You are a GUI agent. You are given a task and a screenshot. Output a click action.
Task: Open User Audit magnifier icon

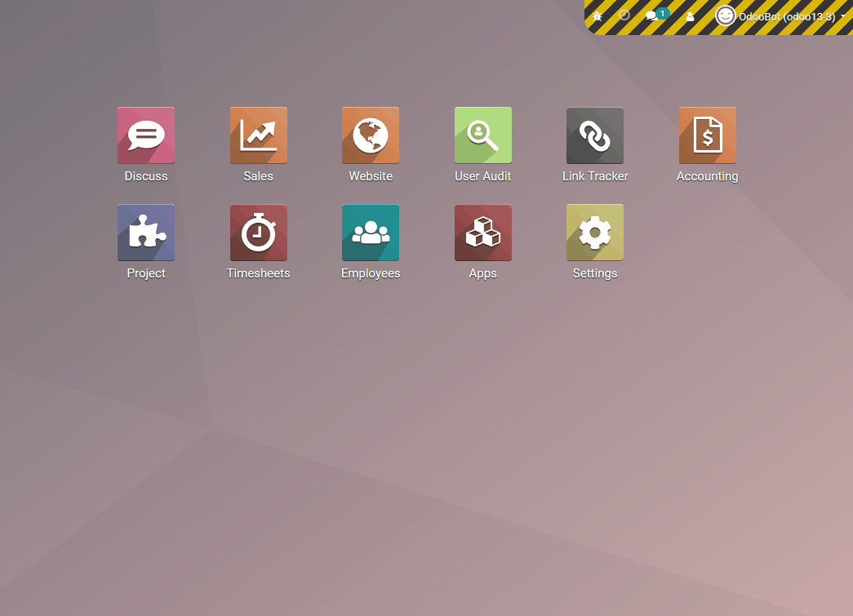pyautogui.click(x=483, y=135)
